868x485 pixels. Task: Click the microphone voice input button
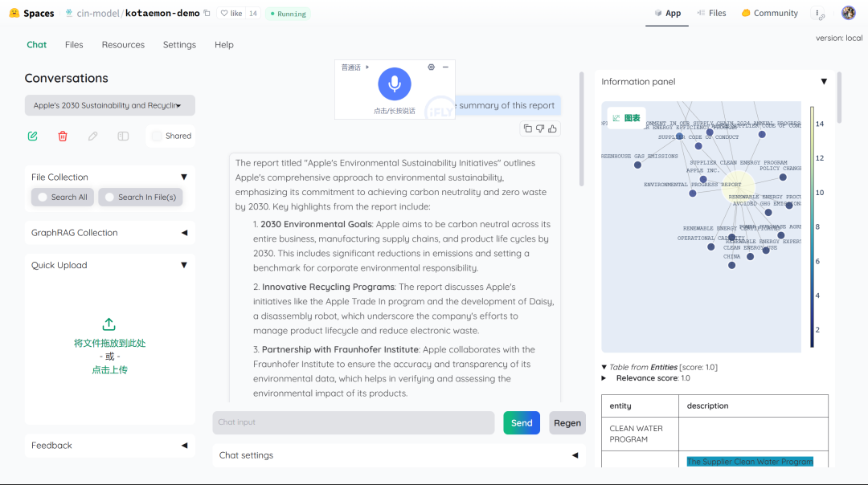395,84
